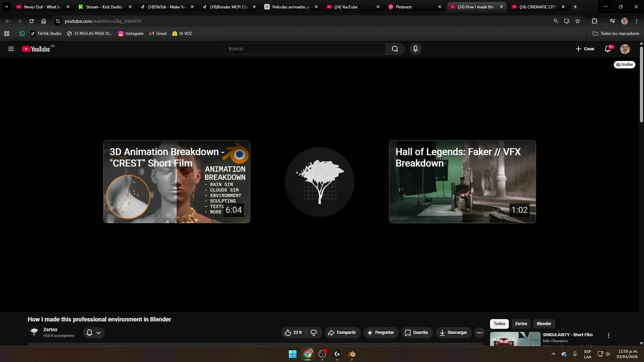This screenshot has height=362, width=644.
Task: Open the YouTube guide hamburger menu
Action: tap(11, 49)
